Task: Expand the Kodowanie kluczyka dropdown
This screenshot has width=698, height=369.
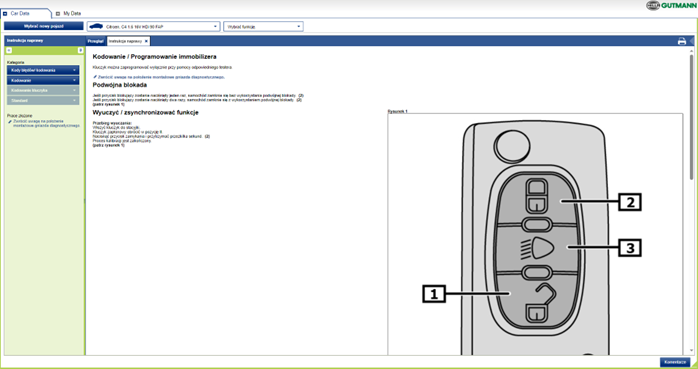Action: pyautogui.click(x=43, y=91)
